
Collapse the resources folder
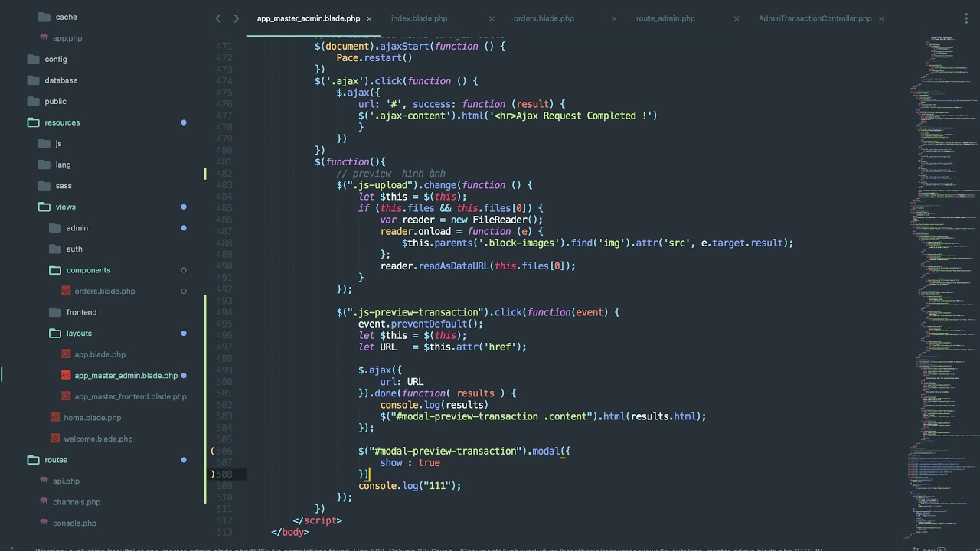33,122
